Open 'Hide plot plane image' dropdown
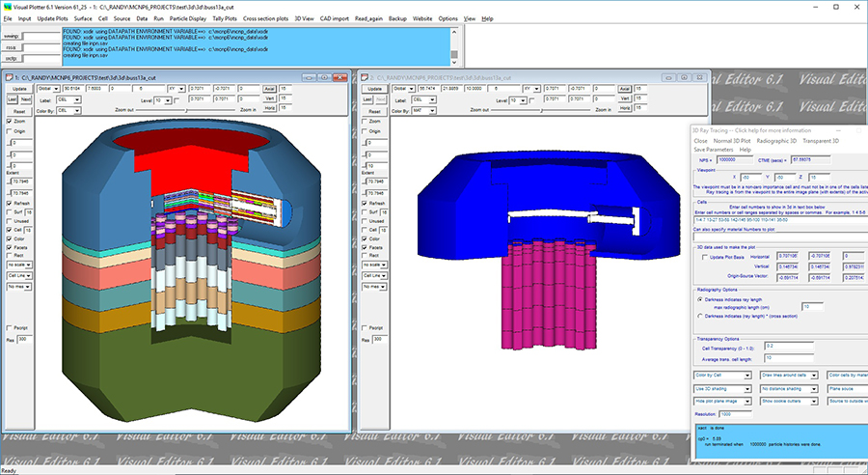Image resolution: width=868 pixels, height=475 pixels. pos(722,402)
